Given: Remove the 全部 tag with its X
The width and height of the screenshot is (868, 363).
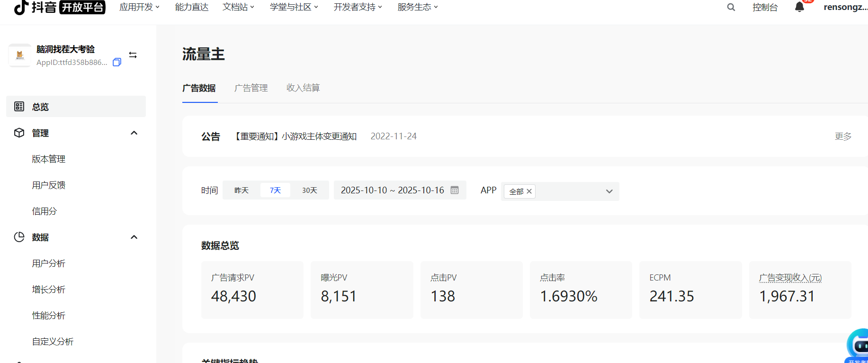Looking at the screenshot, I should 529,191.
